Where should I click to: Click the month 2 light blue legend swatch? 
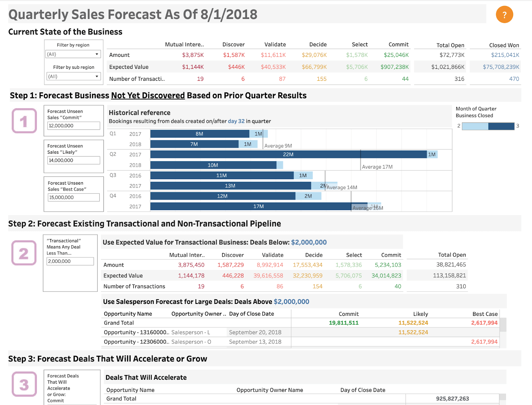click(x=475, y=126)
